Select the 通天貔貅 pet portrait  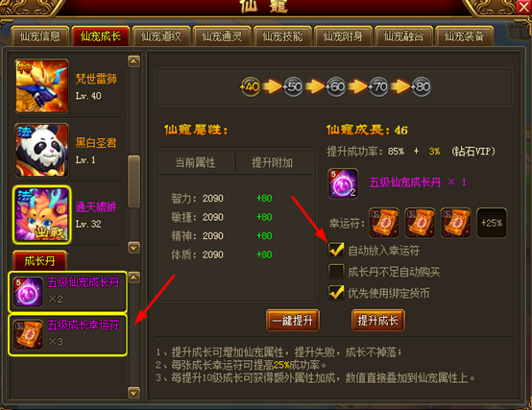[x=41, y=215]
